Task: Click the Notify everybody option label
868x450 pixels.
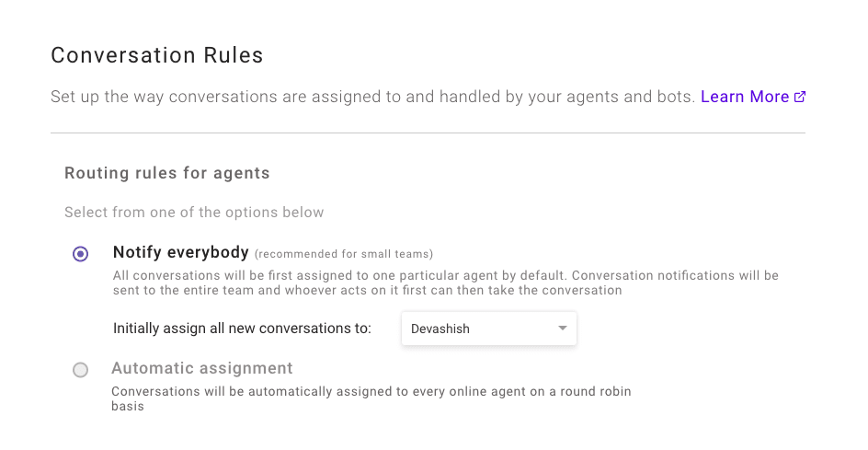Action: [x=180, y=253]
